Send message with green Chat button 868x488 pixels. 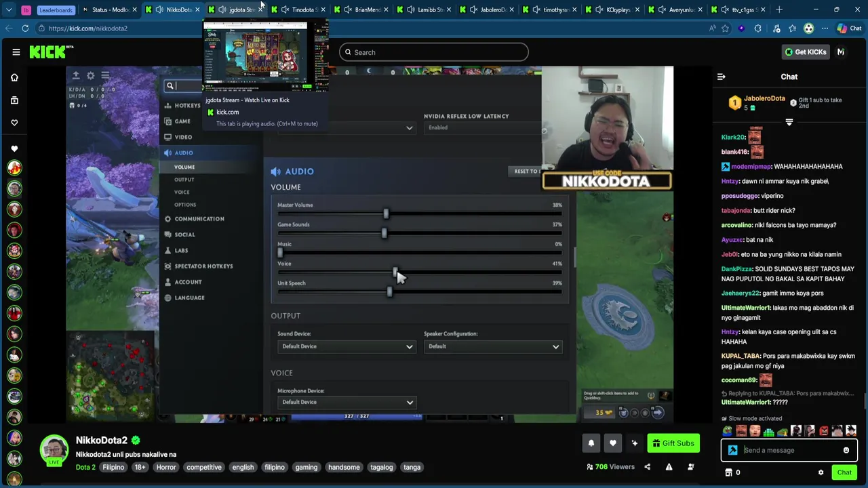844,472
